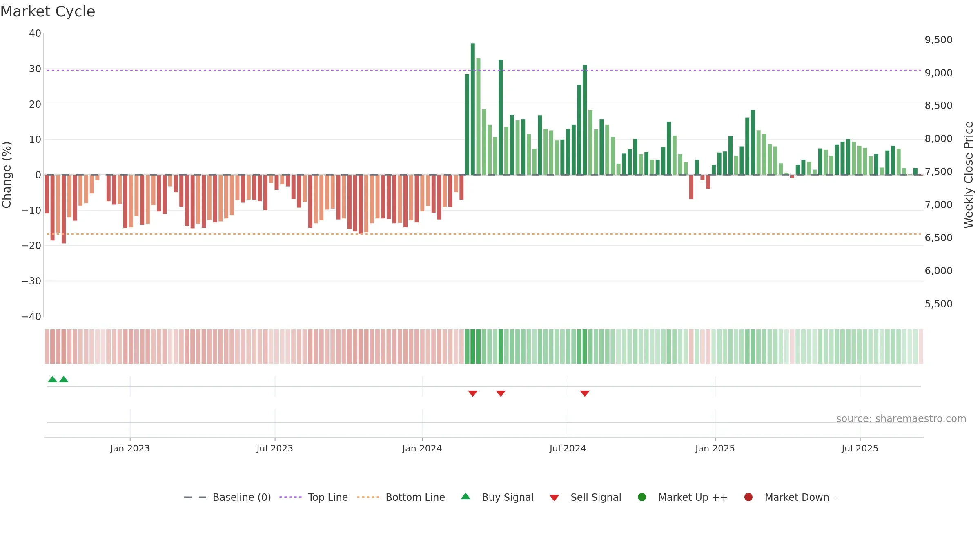
Task: Select the second red sell signal marker
Action: point(501,393)
